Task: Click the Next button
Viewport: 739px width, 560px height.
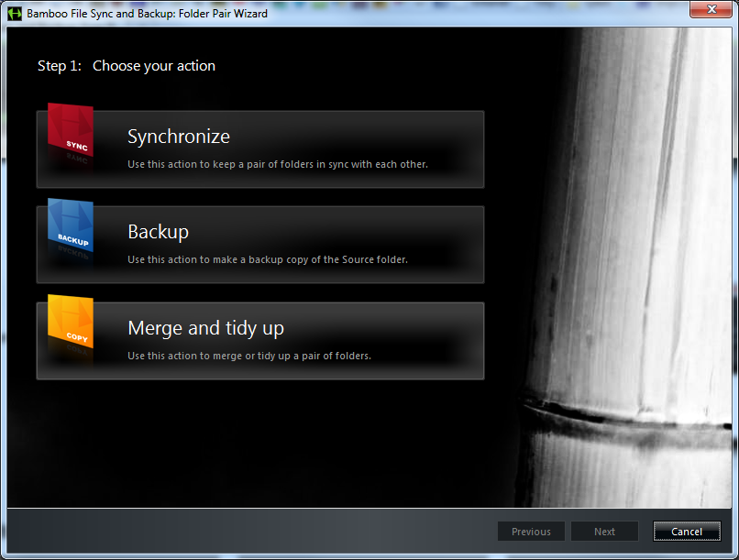Action: click(x=605, y=532)
